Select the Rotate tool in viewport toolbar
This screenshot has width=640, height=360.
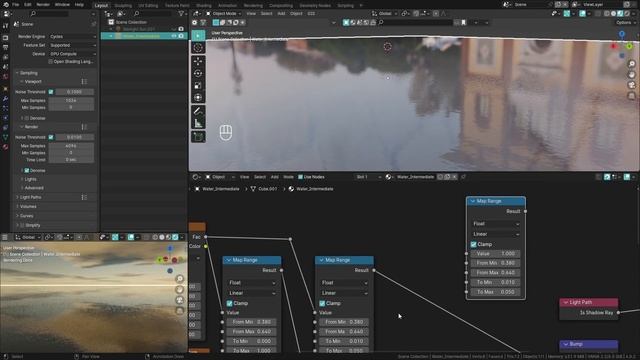click(198, 73)
